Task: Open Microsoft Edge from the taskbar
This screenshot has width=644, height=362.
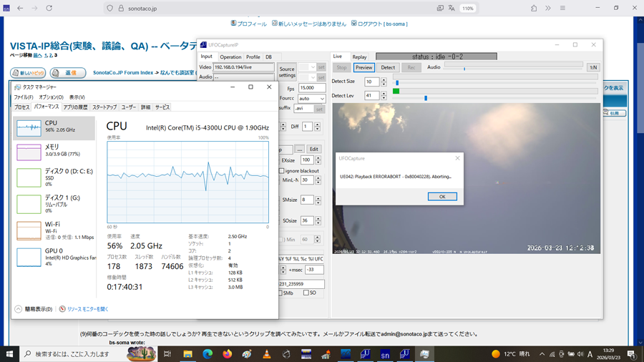Action: pos(208,354)
